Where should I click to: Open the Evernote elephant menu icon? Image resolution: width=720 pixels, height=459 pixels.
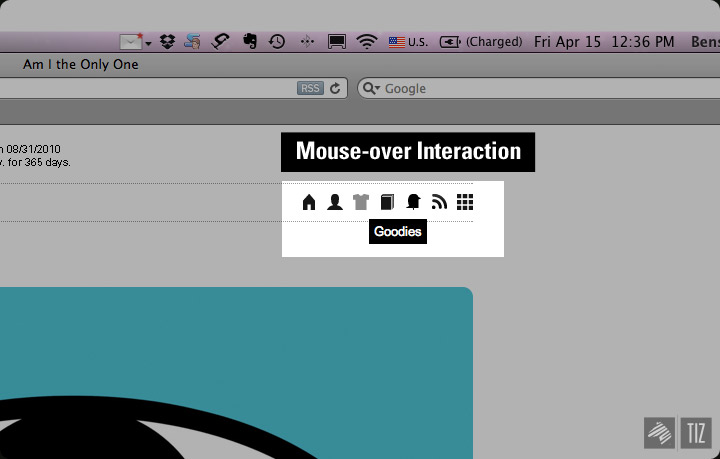click(x=250, y=42)
